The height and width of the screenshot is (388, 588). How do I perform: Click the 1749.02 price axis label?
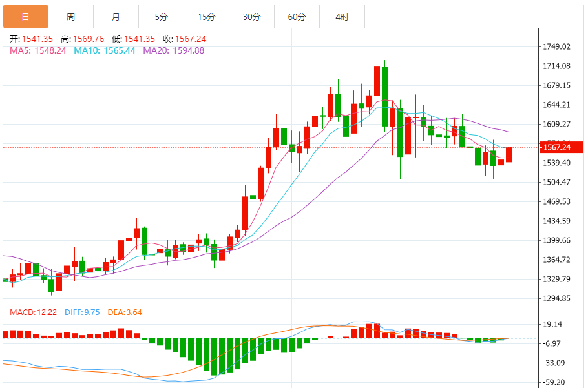[556, 46]
